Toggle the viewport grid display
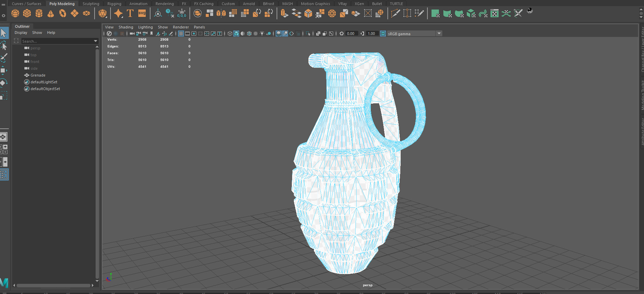This screenshot has width=644, height=294. (181, 34)
